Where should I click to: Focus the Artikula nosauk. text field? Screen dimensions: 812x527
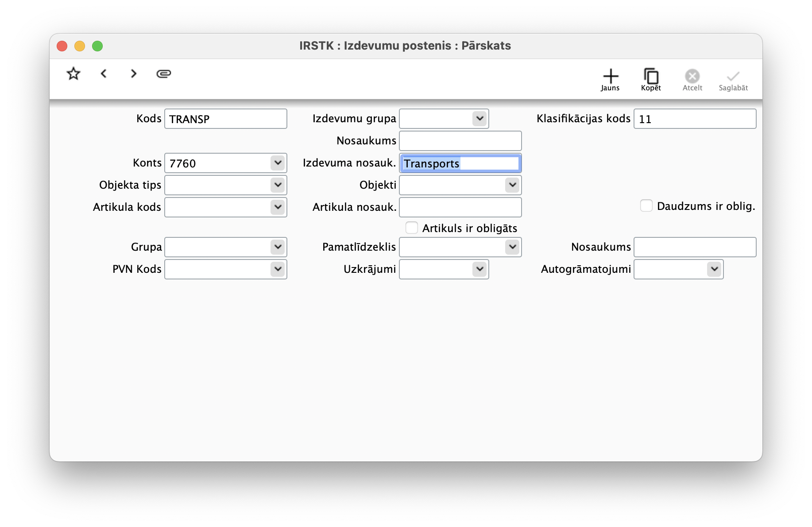coord(460,207)
